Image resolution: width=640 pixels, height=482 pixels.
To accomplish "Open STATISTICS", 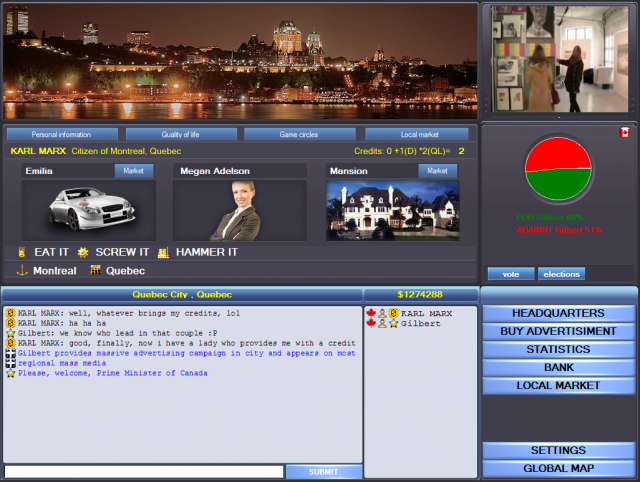I will coord(558,349).
